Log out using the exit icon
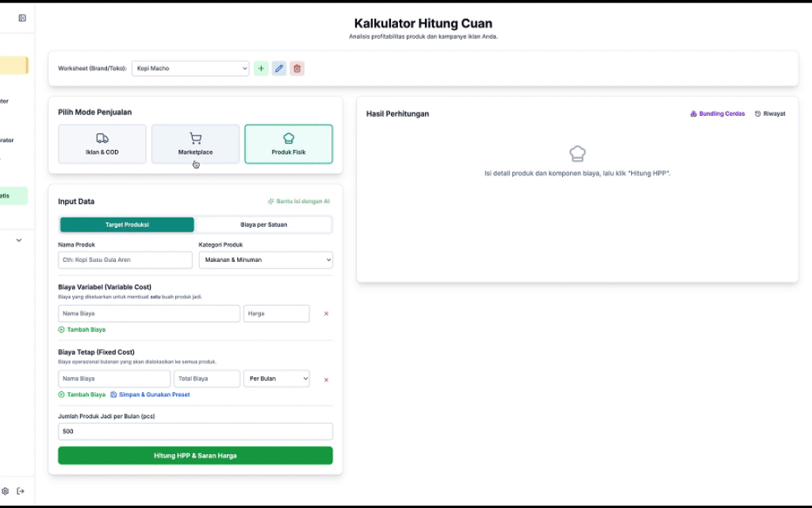This screenshot has width=812, height=508. pos(21,491)
